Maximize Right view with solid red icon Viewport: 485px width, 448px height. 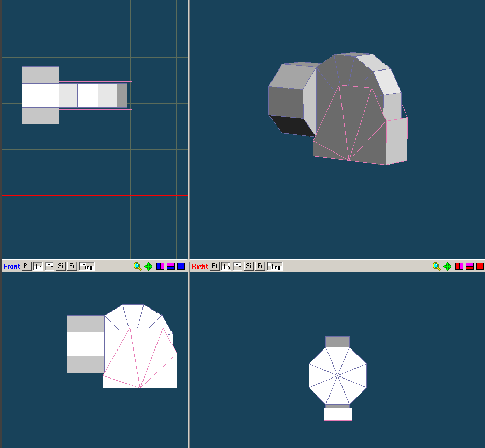pos(480,267)
